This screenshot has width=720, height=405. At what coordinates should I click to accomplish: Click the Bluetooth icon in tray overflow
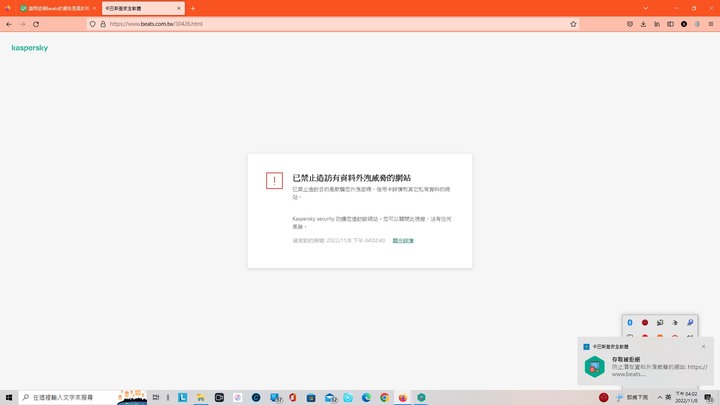tap(630, 323)
